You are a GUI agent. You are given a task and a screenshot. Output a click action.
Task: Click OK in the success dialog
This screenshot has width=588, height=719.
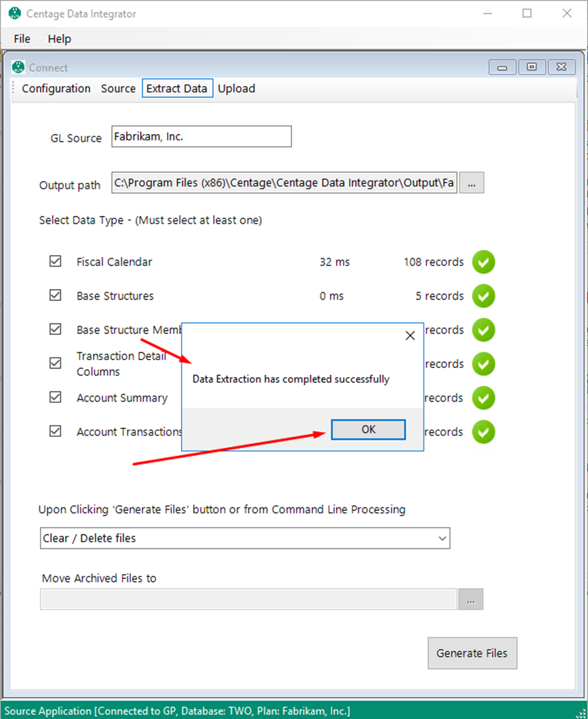coord(368,429)
